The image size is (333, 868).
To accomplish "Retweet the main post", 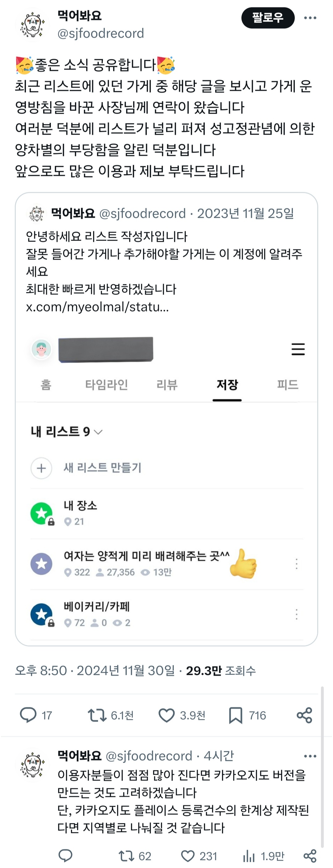I will (x=97, y=715).
